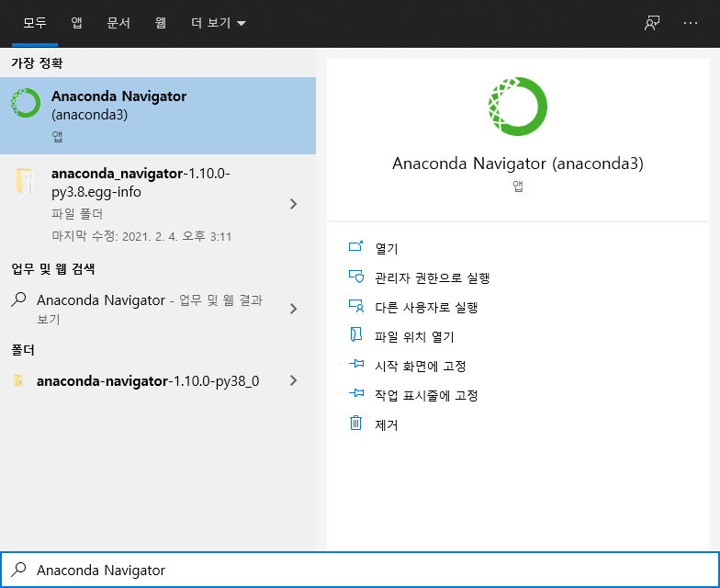Image resolution: width=720 pixels, height=588 pixels.
Task: Select anaconda_navigator-1.10.0-py3.8.egg-info folder result
Action: pyautogui.click(x=158, y=204)
